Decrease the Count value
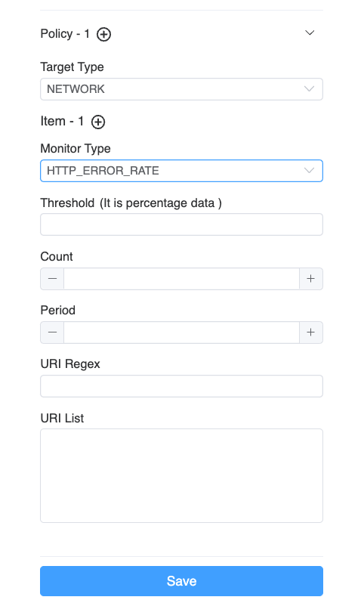 (52, 279)
